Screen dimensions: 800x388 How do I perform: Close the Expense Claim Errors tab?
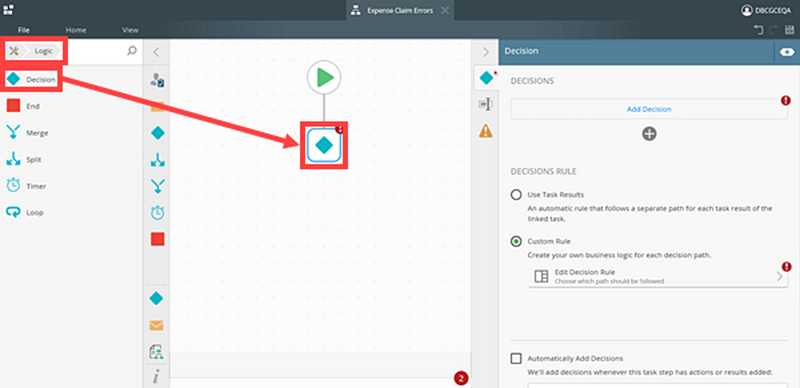click(x=444, y=10)
